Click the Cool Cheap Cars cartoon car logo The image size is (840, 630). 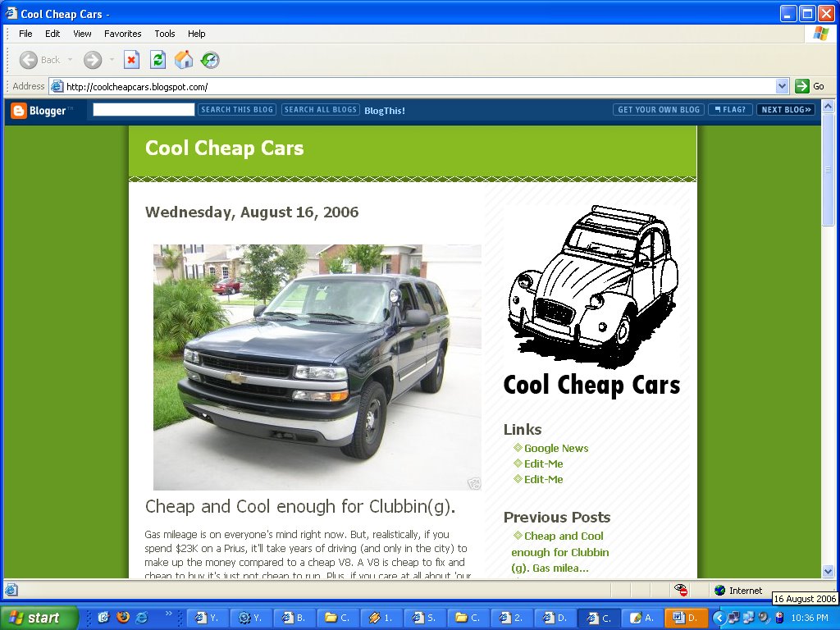coord(592,301)
